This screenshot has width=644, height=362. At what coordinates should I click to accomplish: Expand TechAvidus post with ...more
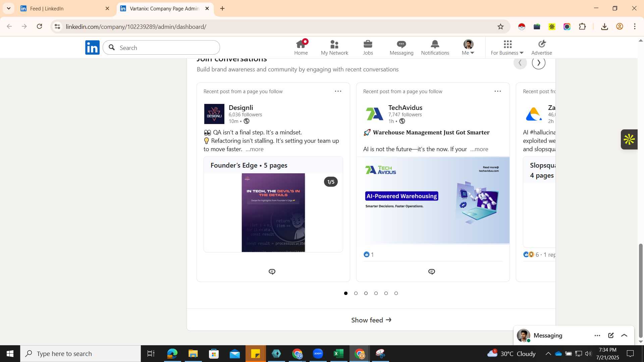479,149
